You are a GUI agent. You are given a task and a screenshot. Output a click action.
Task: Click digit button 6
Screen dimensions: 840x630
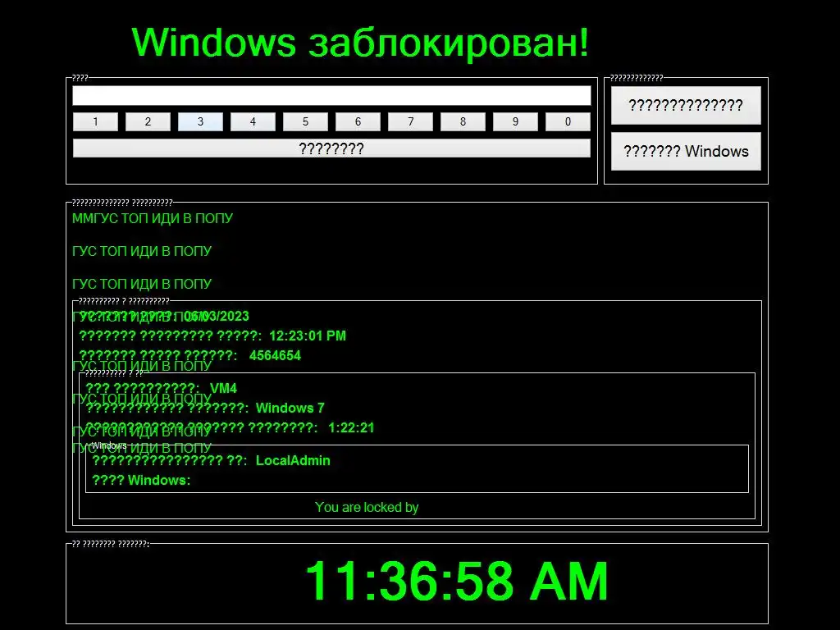358,121
